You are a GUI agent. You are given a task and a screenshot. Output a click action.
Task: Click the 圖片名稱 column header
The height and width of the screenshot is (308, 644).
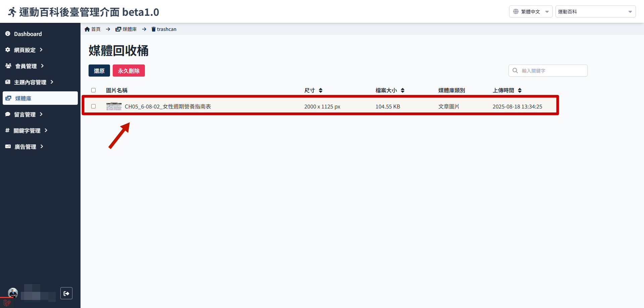pyautogui.click(x=117, y=90)
